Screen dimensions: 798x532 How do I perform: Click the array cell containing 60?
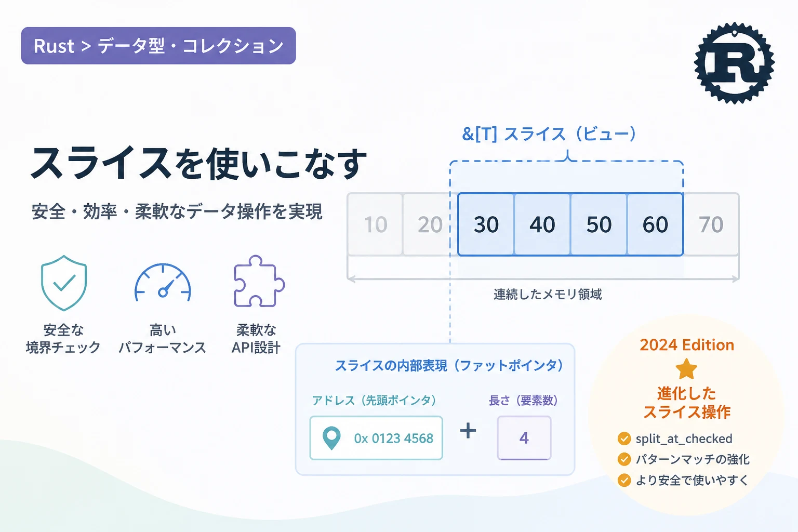pos(655,224)
